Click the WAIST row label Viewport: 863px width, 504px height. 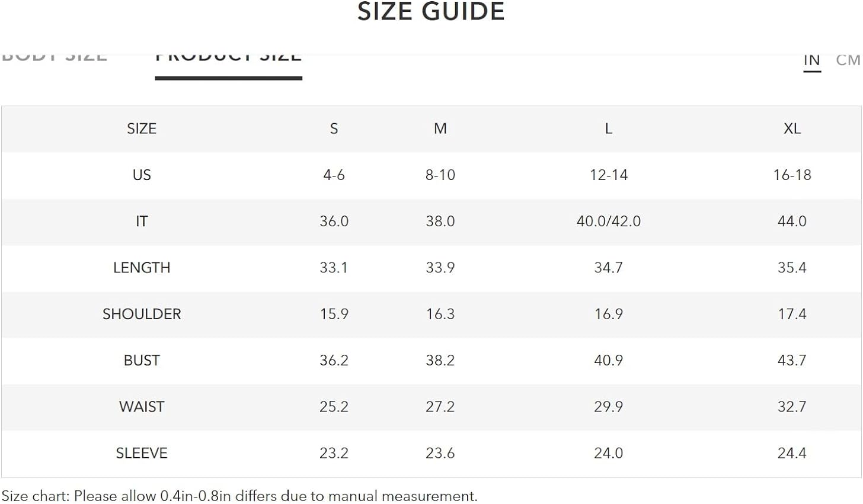click(142, 406)
